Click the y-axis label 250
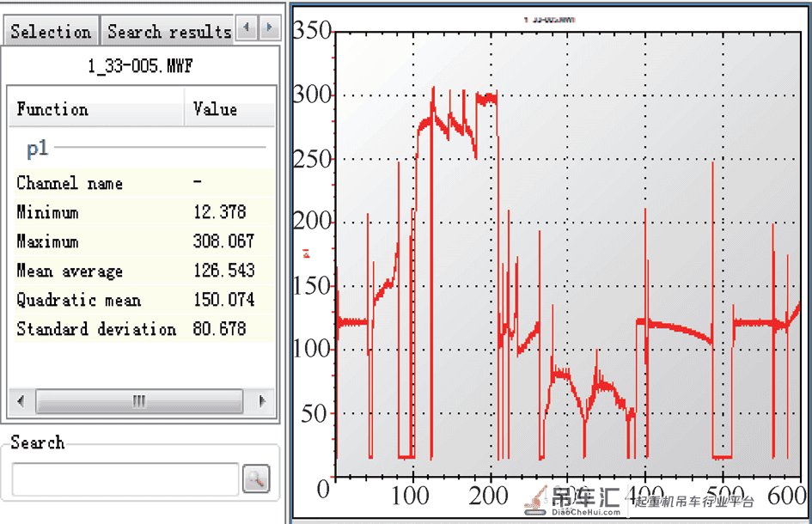The height and width of the screenshot is (524, 812). point(312,159)
